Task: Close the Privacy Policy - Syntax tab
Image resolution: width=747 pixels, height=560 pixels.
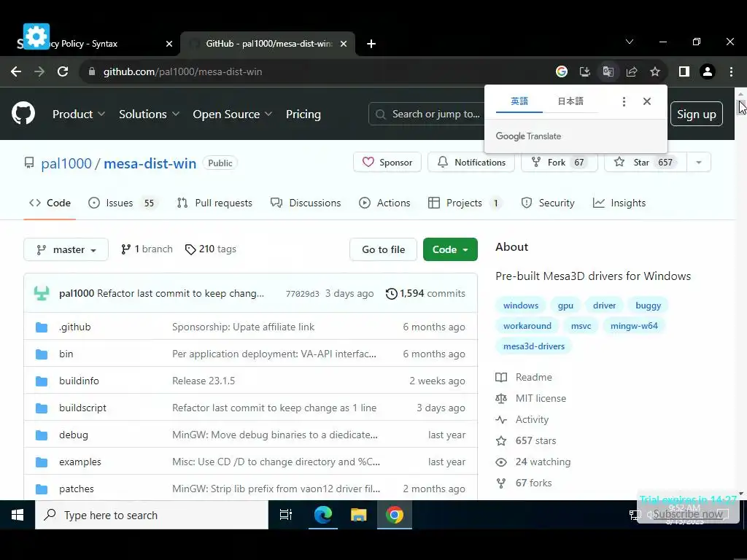Action: point(169,44)
